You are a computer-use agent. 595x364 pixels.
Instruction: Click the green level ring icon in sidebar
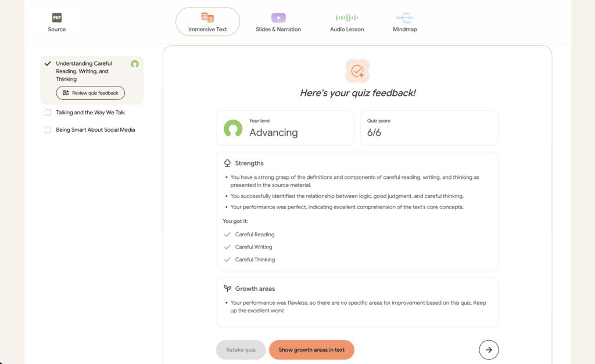pyautogui.click(x=135, y=64)
